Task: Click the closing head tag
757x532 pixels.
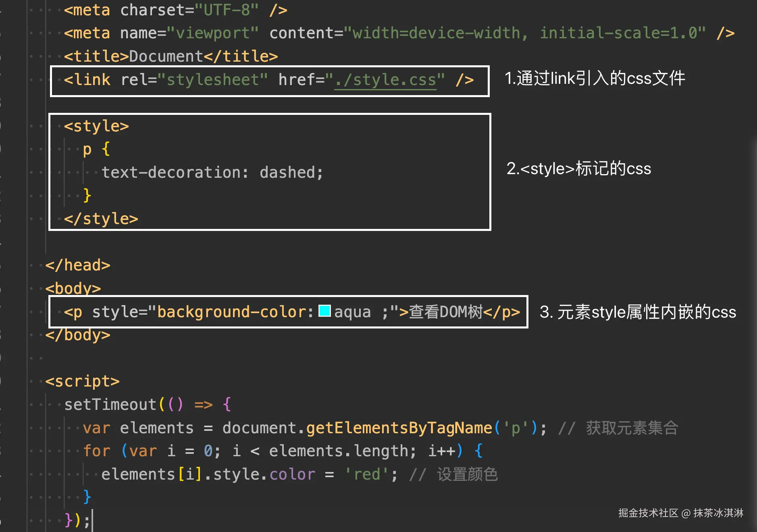Action: 78,265
